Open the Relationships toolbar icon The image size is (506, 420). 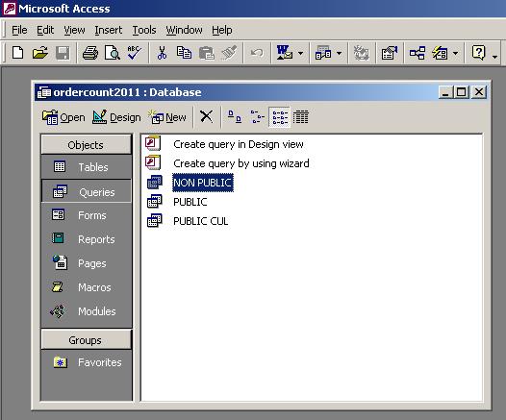pos(417,53)
